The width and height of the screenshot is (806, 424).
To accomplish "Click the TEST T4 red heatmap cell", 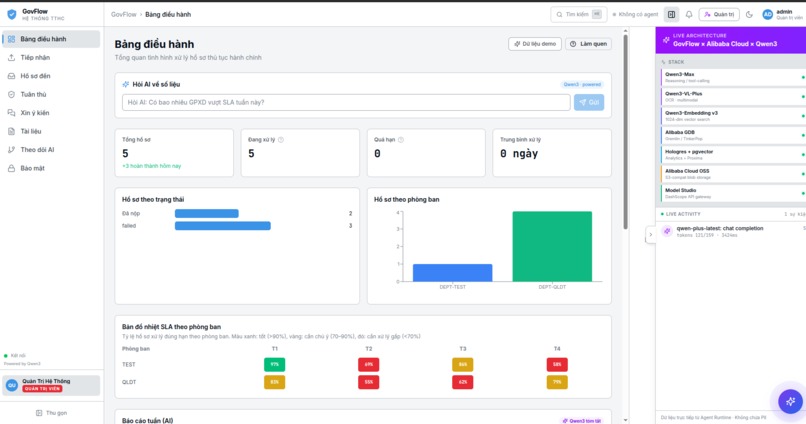I will [557, 364].
